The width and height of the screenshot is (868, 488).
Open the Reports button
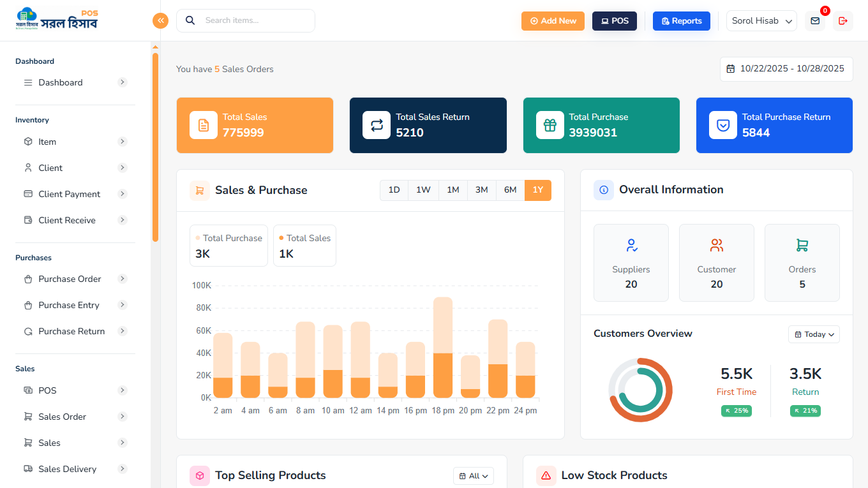(x=681, y=21)
